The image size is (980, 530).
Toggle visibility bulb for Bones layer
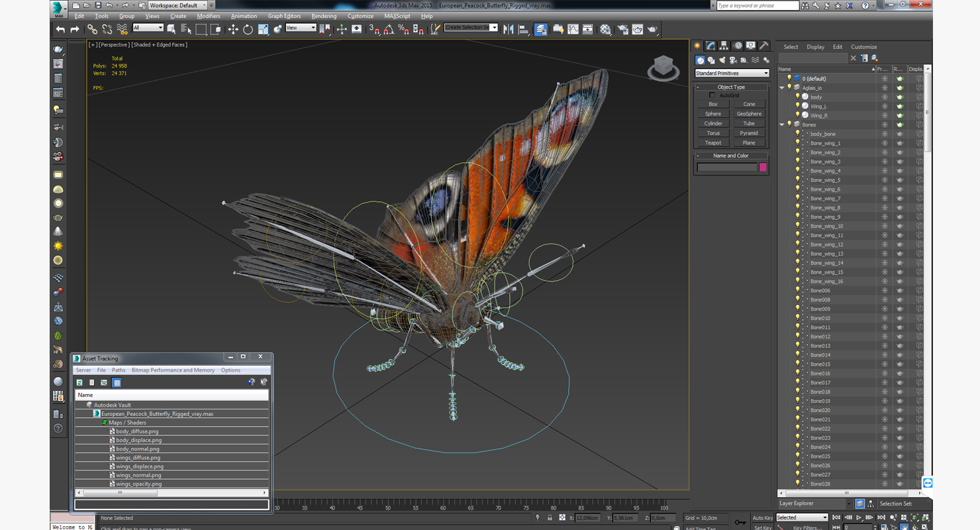[x=789, y=125]
